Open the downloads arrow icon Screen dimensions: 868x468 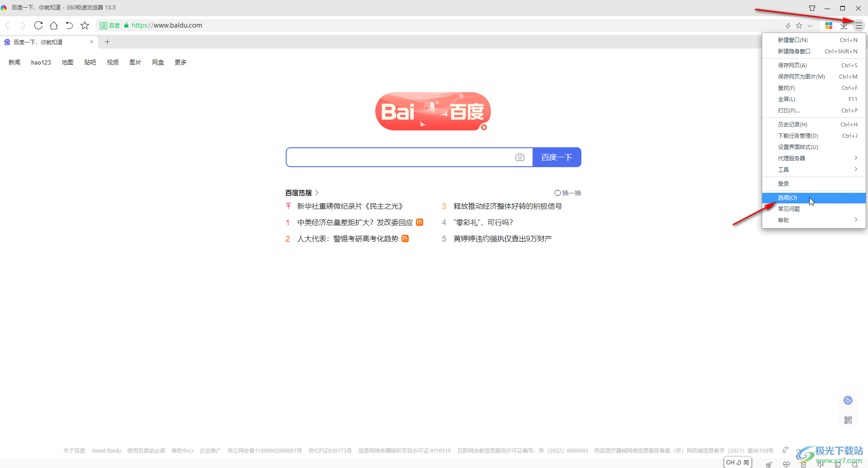click(844, 26)
